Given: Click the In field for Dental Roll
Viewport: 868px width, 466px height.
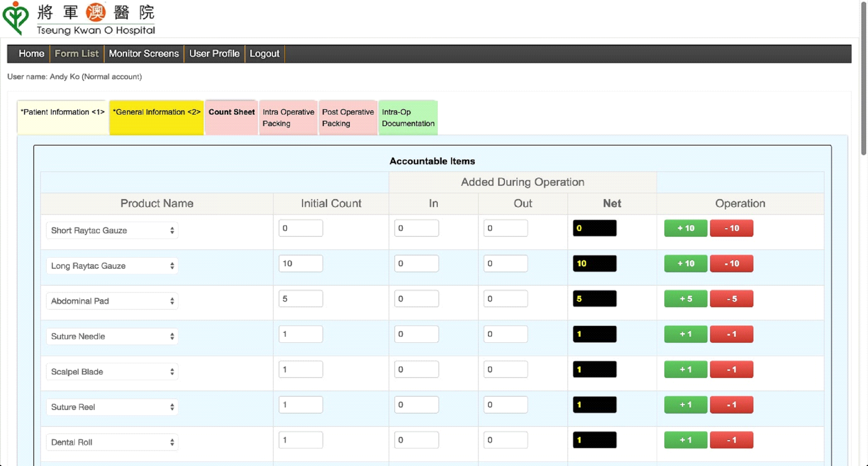Looking at the screenshot, I should tap(416, 440).
